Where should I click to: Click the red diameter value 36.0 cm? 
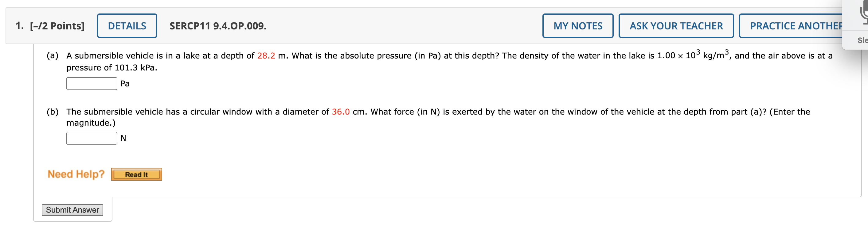(x=341, y=112)
